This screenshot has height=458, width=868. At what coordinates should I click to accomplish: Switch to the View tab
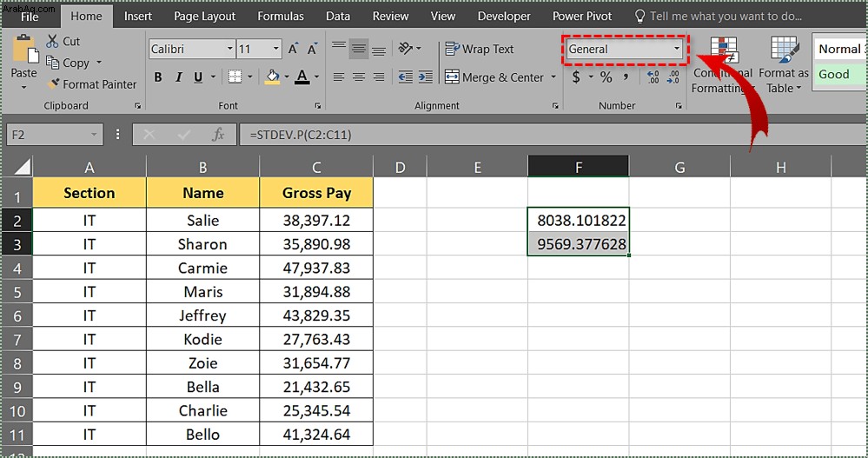click(443, 17)
